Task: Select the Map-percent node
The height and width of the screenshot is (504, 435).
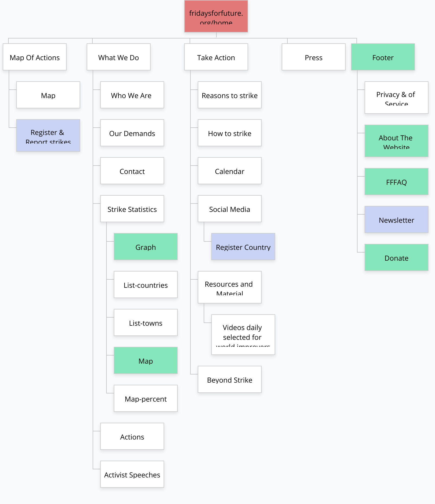Action: (x=145, y=399)
